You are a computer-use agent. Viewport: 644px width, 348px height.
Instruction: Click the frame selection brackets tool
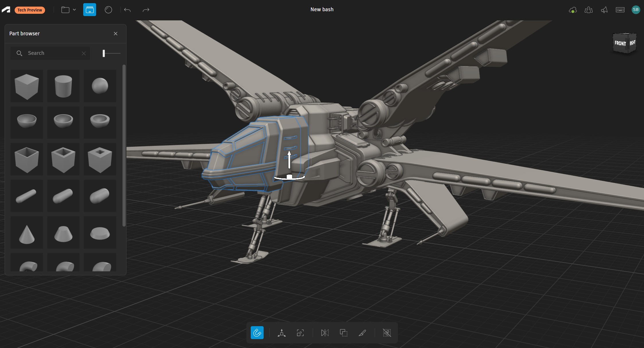[x=300, y=333]
